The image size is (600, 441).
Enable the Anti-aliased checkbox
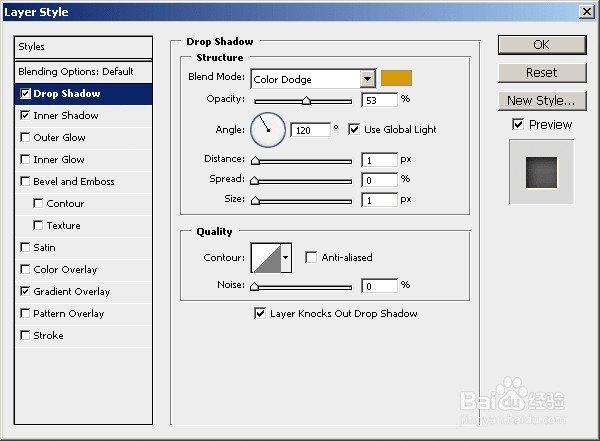pyautogui.click(x=311, y=257)
